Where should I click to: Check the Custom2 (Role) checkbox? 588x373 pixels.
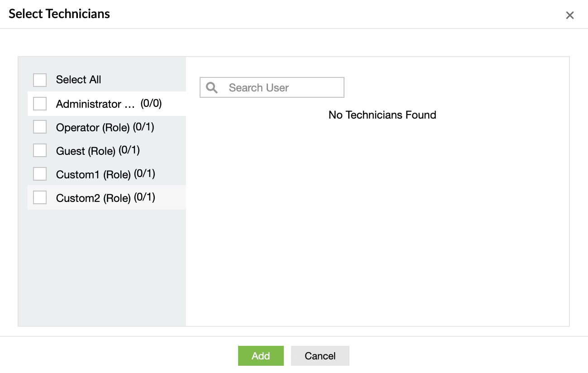click(39, 197)
